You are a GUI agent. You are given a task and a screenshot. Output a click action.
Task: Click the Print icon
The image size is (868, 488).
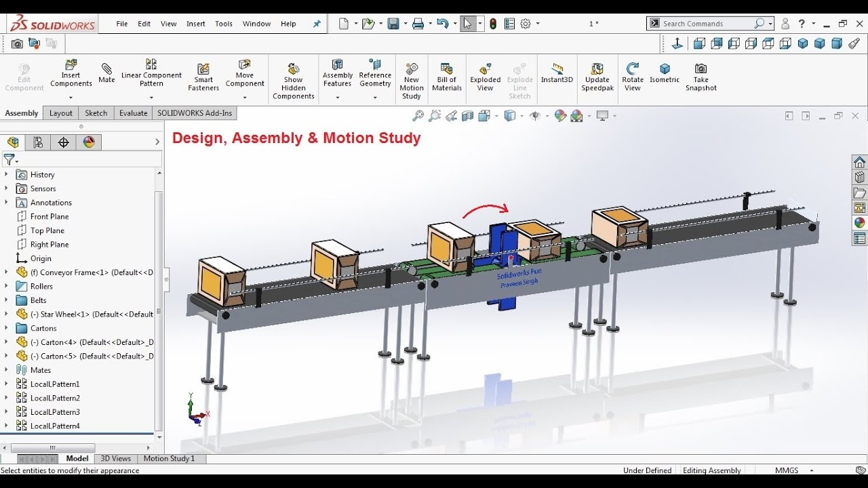(x=418, y=24)
